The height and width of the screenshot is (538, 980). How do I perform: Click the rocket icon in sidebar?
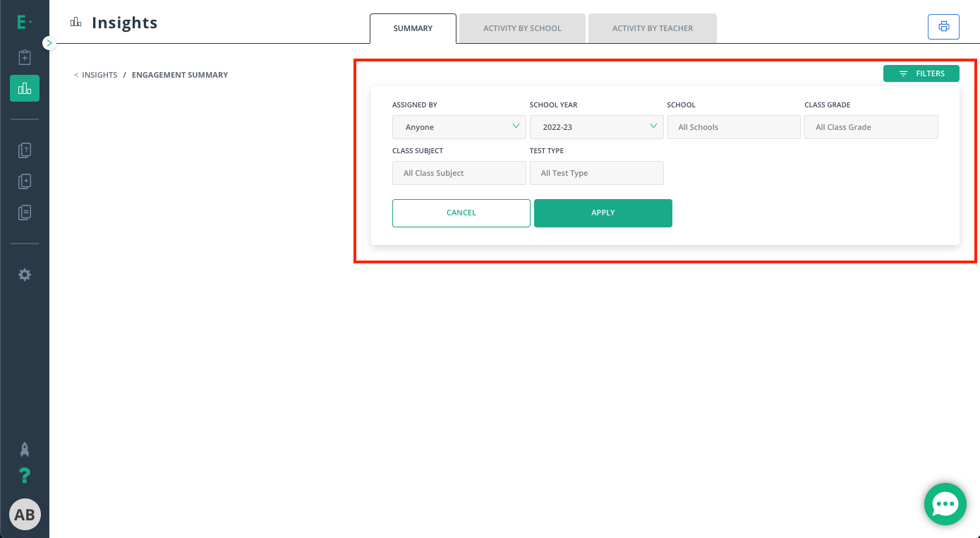click(25, 450)
